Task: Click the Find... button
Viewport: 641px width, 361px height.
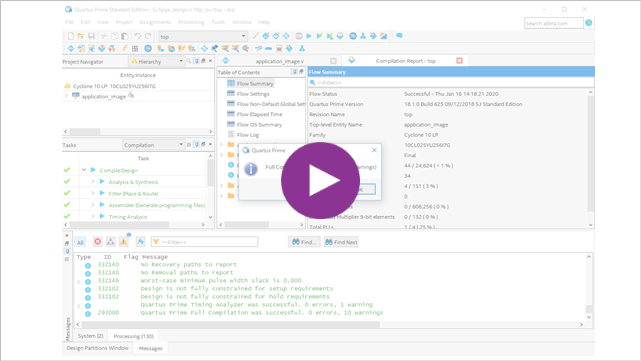Action: 304,242
